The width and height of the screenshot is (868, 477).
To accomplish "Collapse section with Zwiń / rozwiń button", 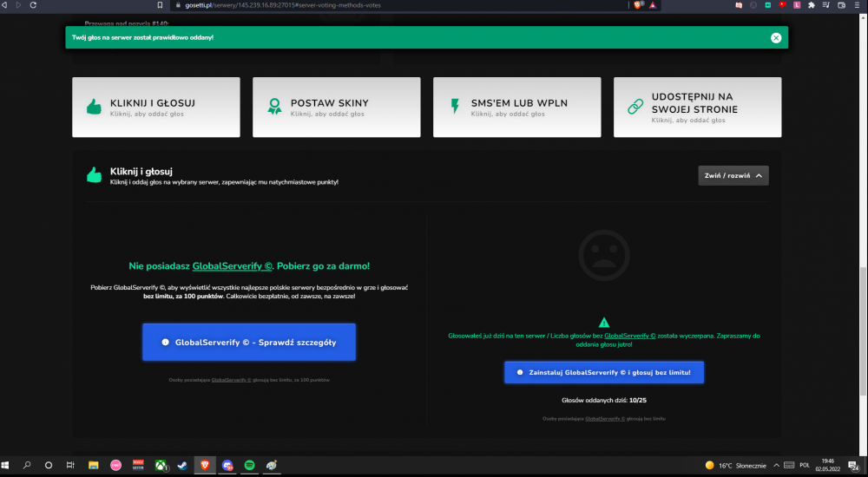I will click(x=733, y=175).
